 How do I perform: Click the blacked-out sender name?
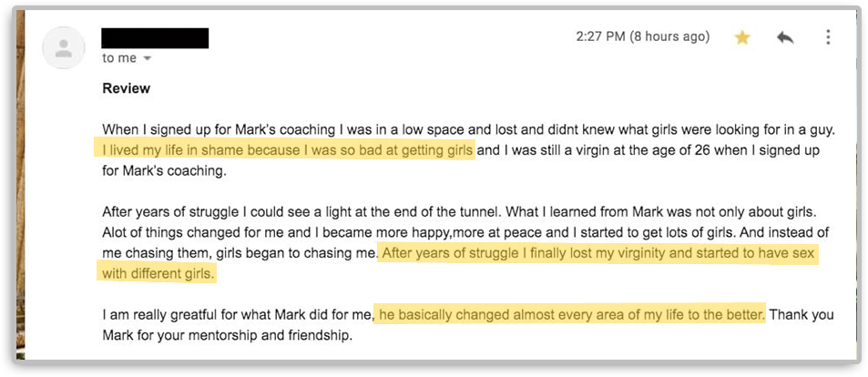click(155, 38)
